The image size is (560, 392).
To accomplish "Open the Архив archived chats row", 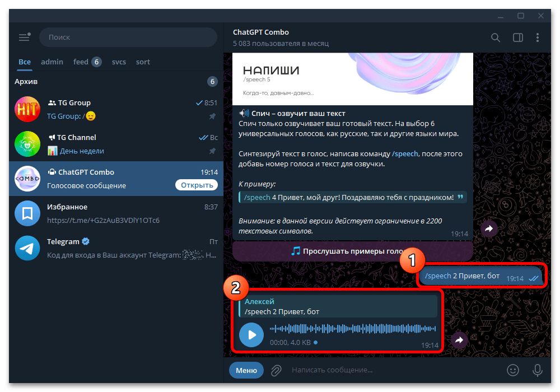I will point(116,81).
